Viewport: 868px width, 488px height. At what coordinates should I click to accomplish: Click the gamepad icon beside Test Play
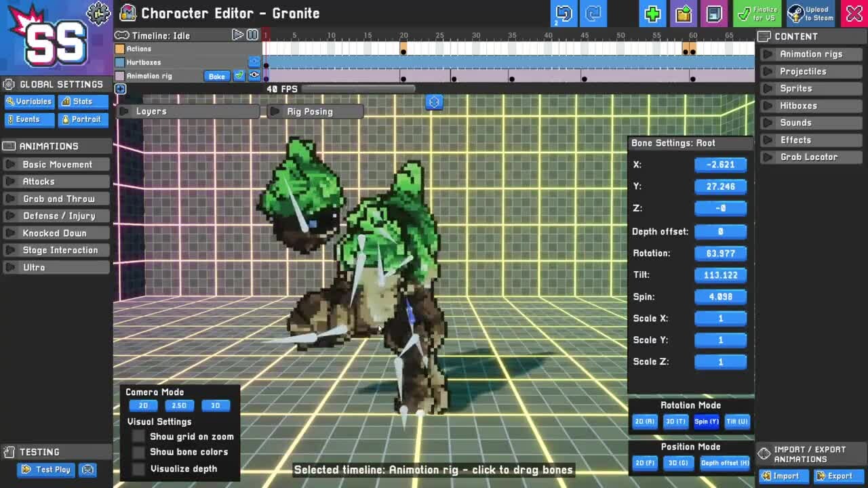(x=87, y=470)
